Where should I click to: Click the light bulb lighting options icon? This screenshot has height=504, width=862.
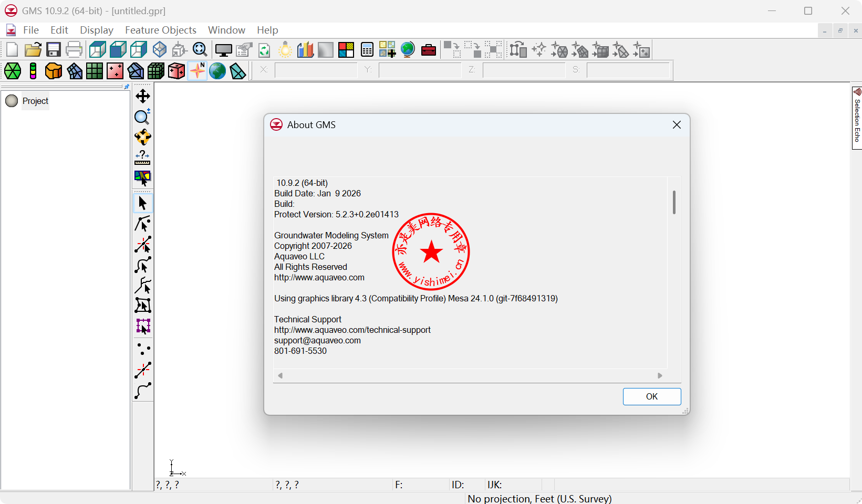click(285, 50)
